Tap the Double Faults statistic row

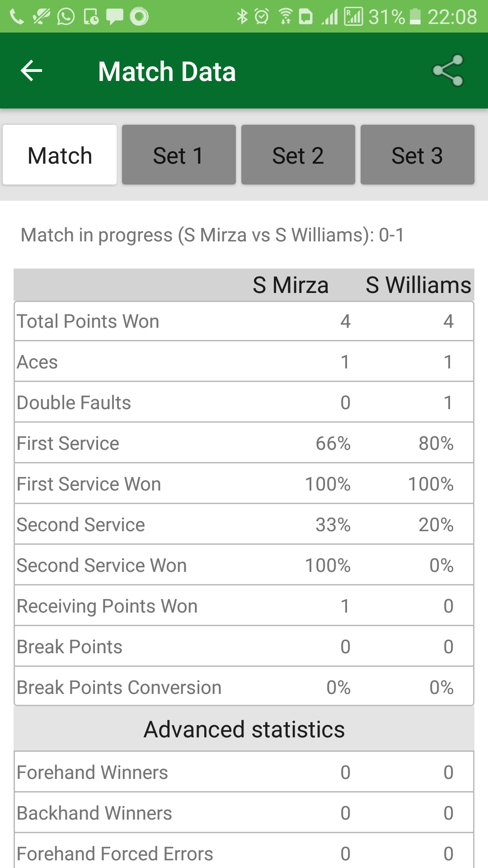pyautogui.click(x=244, y=402)
